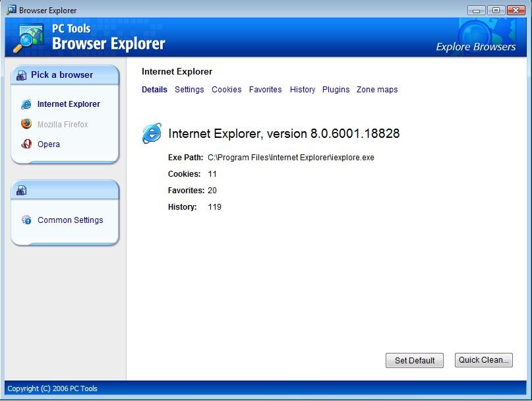
Task: Click the Cookies: label in details
Action: click(184, 174)
